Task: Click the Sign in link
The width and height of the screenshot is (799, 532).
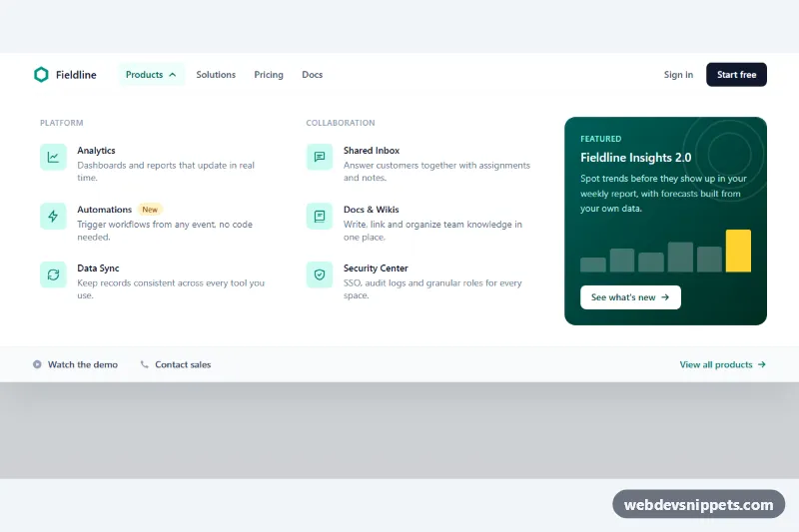Action: 678,75
